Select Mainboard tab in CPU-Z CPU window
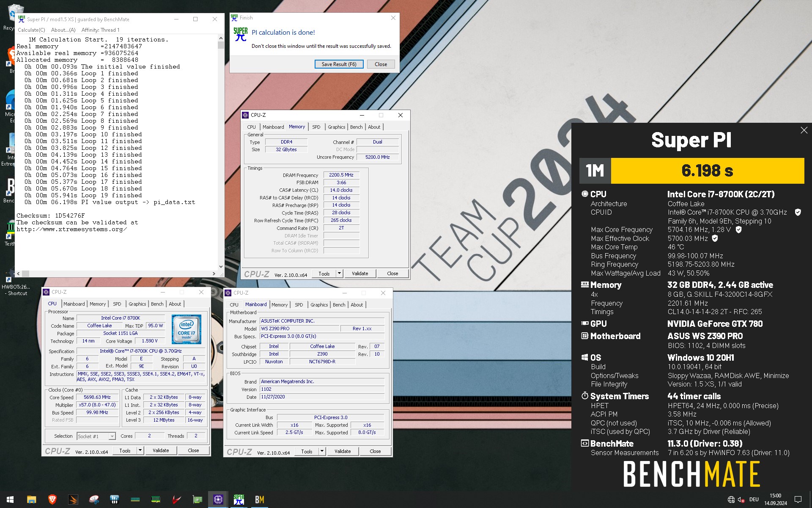The height and width of the screenshot is (508, 812). tap(74, 304)
